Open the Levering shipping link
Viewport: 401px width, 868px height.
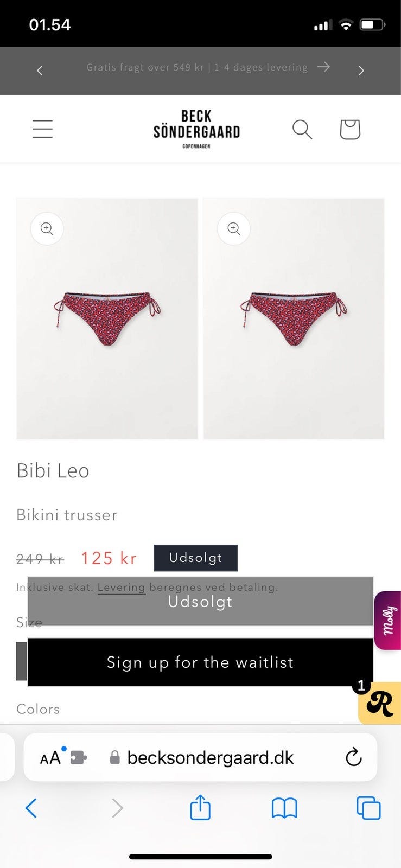tap(122, 588)
